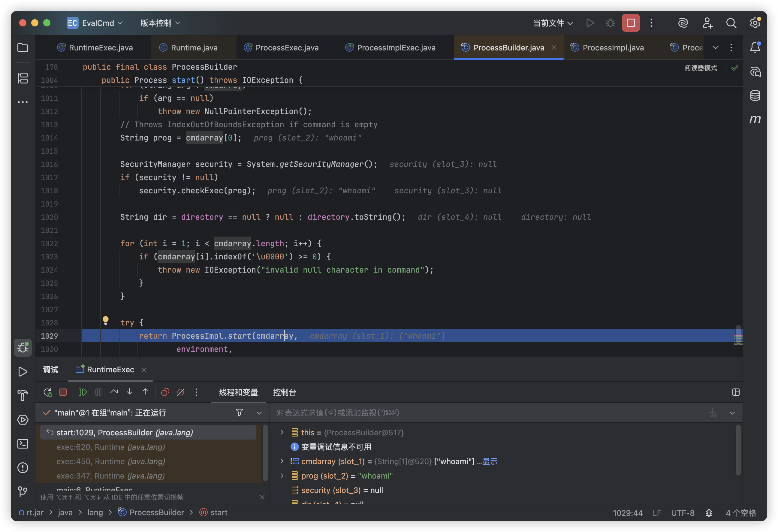Image resolution: width=778 pixels, height=532 pixels.
Task: Open the Problems tool window
Action: [23, 468]
